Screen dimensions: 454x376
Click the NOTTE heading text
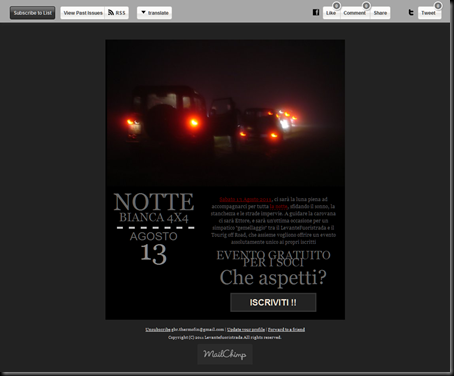154,202
